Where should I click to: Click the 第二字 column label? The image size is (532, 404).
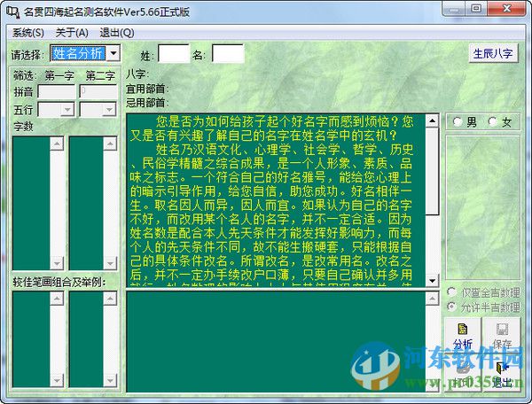100,75
